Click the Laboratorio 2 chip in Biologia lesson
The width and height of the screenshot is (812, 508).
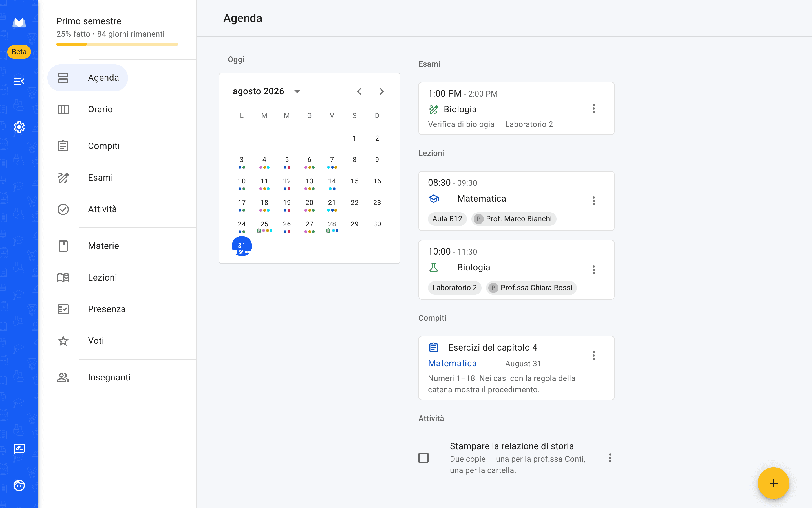click(x=454, y=288)
